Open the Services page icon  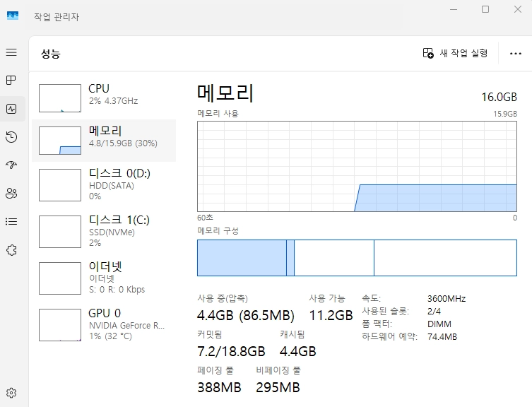click(11, 250)
